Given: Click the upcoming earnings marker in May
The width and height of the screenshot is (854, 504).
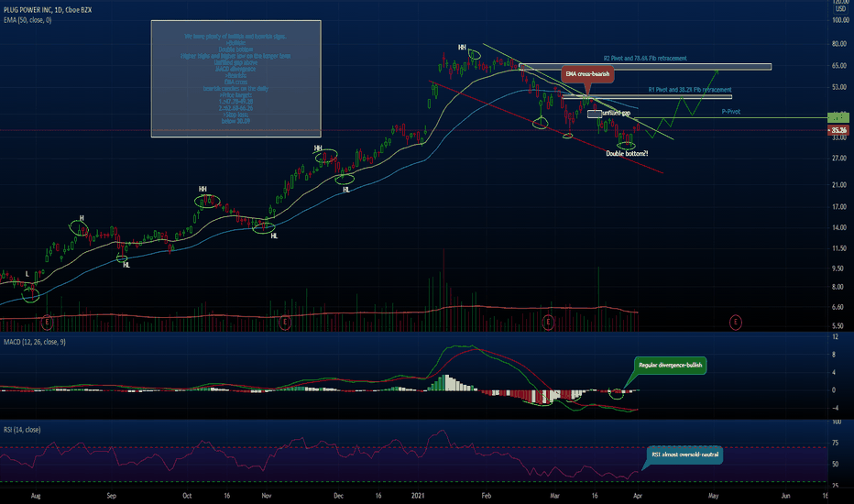Looking at the screenshot, I should pos(735,322).
